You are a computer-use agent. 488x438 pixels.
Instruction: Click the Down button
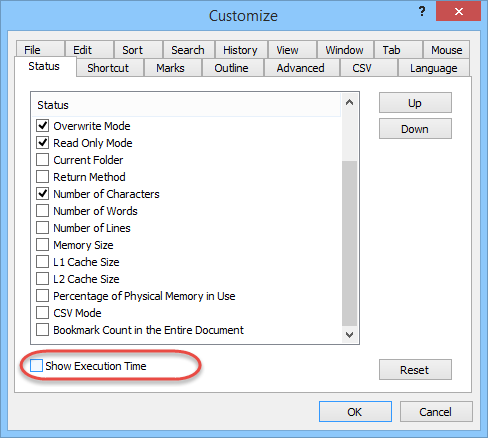pyautogui.click(x=415, y=129)
